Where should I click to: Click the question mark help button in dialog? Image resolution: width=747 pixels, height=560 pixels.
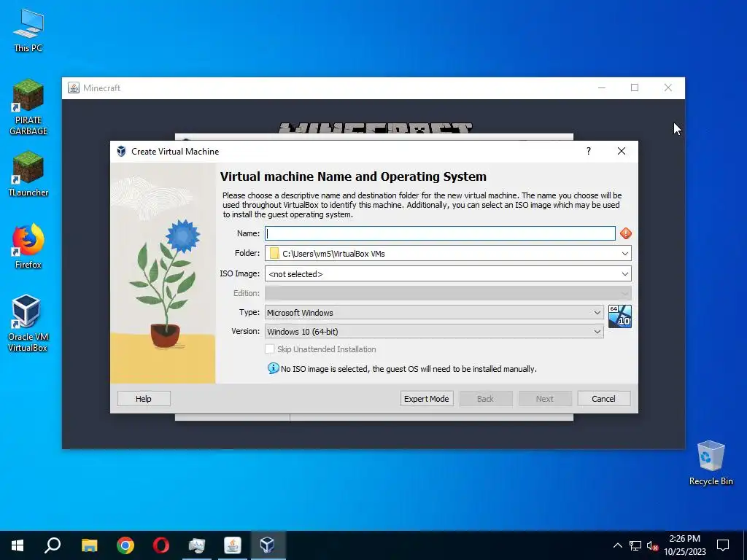[x=589, y=151]
